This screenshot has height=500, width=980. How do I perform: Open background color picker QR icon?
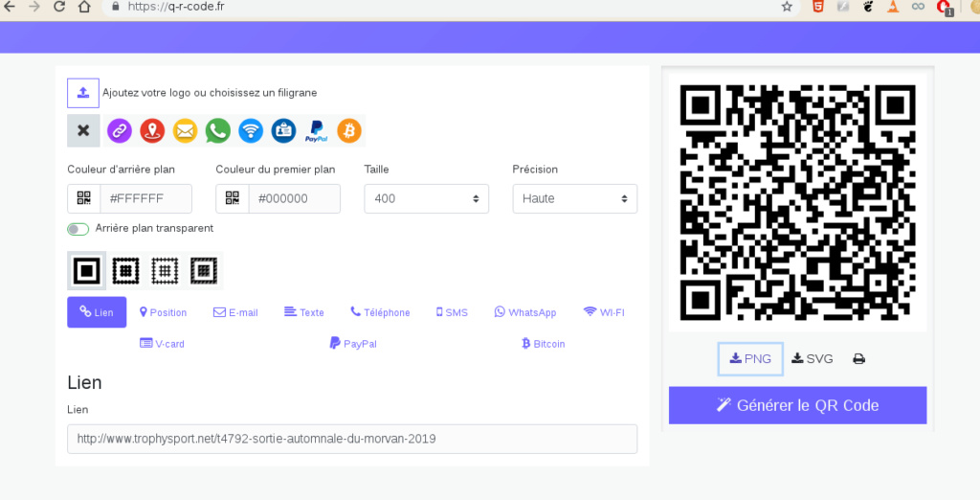tap(84, 198)
